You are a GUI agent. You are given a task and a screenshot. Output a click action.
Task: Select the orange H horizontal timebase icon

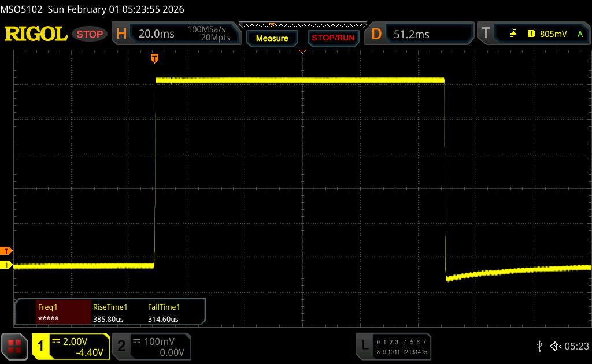pyautogui.click(x=121, y=34)
